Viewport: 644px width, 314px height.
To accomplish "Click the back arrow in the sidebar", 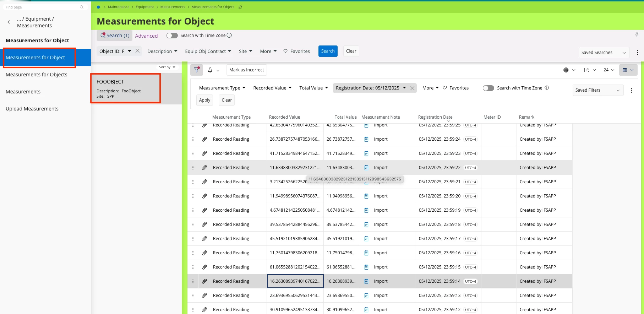I will [9, 22].
